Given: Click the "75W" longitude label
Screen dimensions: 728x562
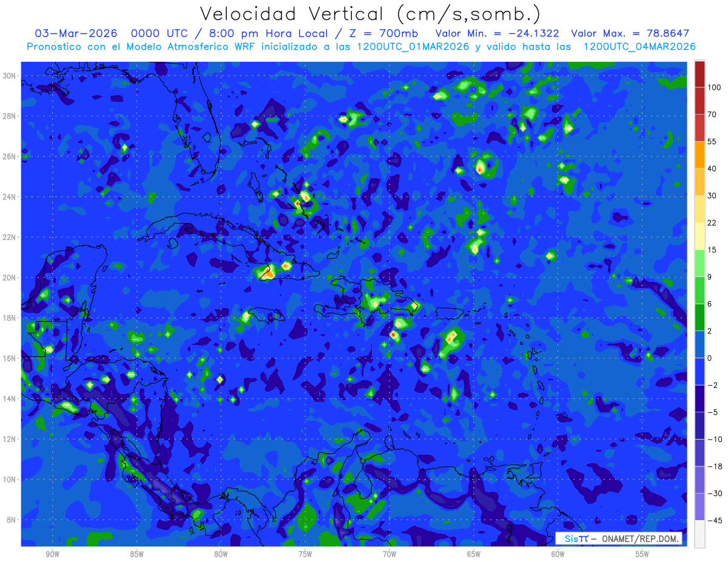Looking at the screenshot, I should (305, 555).
